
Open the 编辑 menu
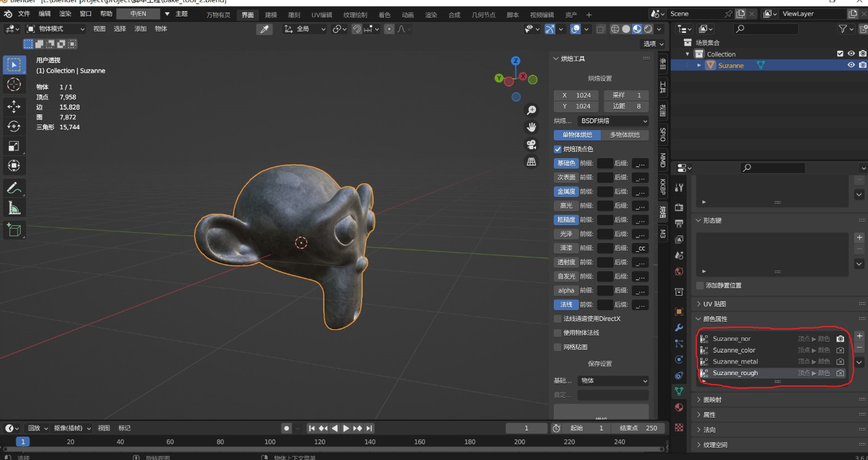(x=44, y=14)
